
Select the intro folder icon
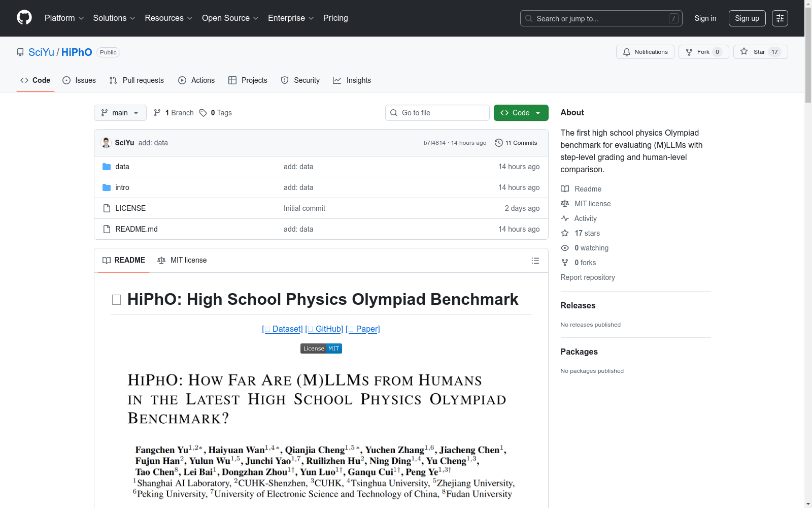107,187
